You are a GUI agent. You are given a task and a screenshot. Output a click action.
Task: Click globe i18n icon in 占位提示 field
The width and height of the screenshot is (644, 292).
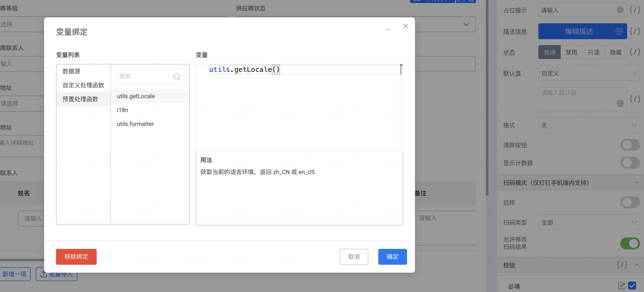(620, 10)
